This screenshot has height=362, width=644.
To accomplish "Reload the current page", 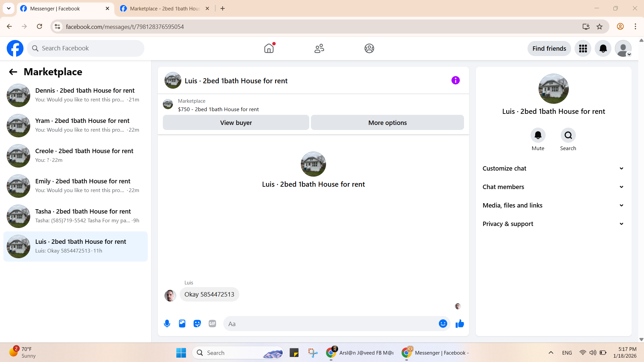I will click(x=39, y=27).
